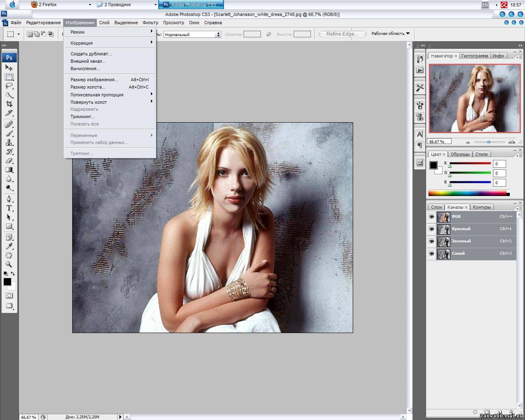Open the Фильтр menu

pyautogui.click(x=150, y=23)
